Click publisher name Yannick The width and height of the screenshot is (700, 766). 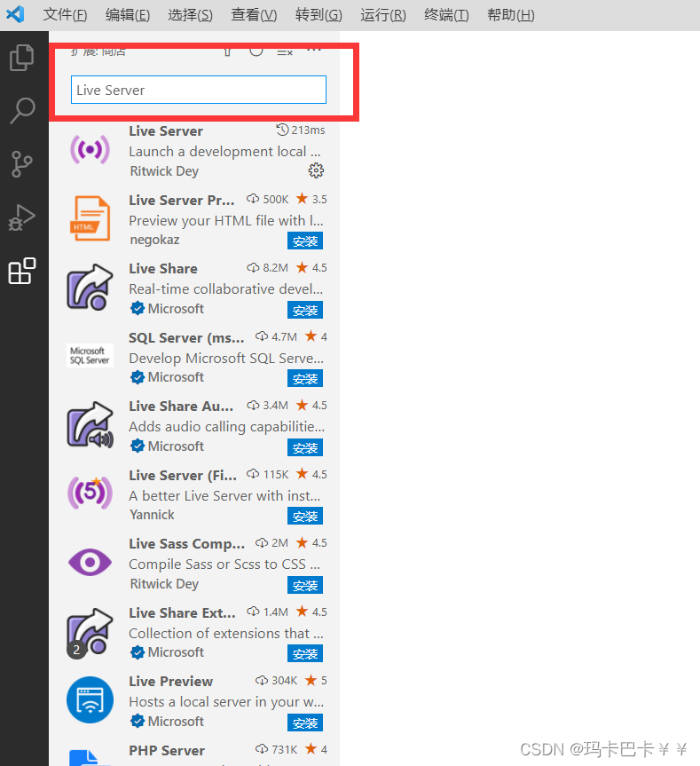(x=152, y=515)
